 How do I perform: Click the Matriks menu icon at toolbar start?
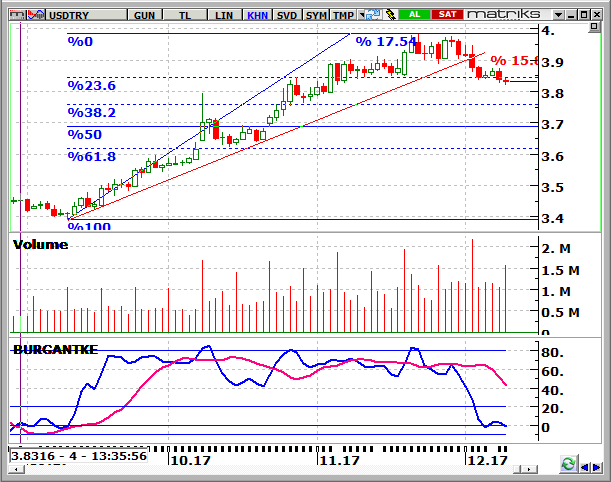[17, 15]
